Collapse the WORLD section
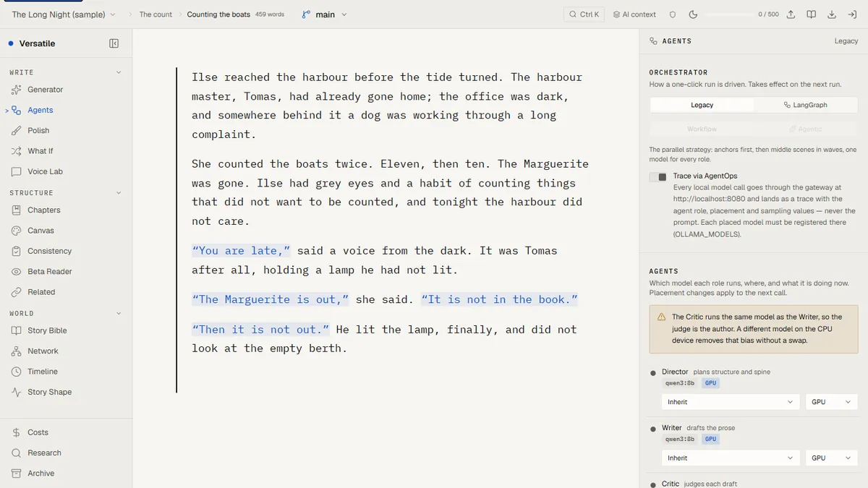The width and height of the screenshot is (868, 488). click(x=119, y=313)
